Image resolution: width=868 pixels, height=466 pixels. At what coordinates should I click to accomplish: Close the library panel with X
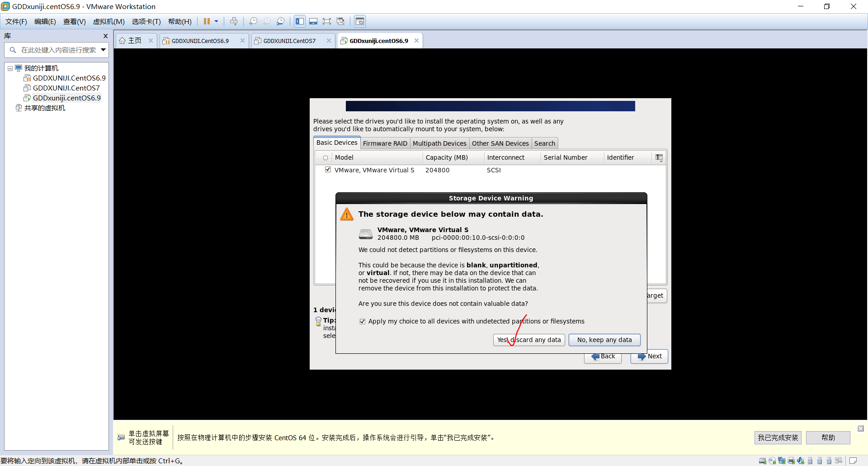[x=105, y=36]
